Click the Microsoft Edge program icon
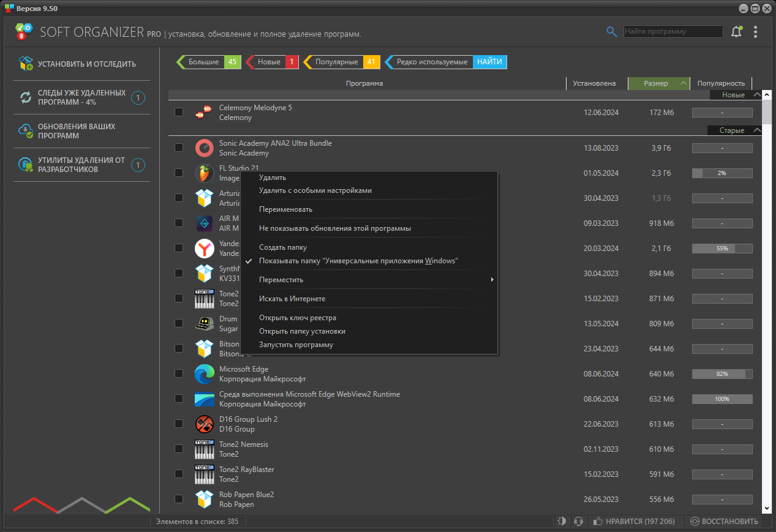 [x=204, y=373]
